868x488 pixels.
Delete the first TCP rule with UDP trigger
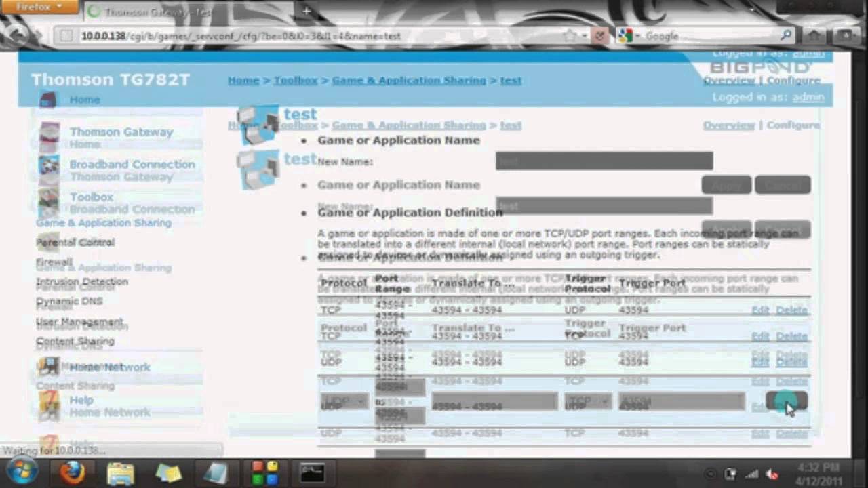(x=792, y=310)
